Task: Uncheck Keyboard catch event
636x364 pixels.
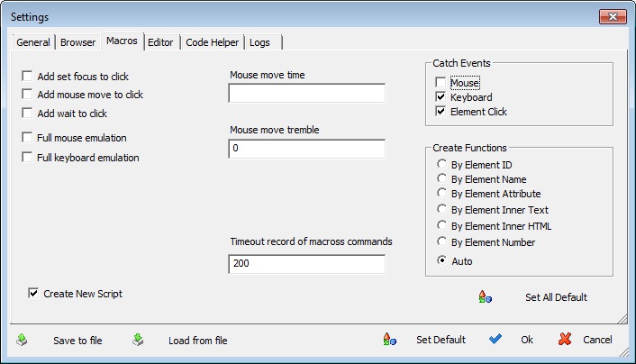Action: [x=441, y=97]
